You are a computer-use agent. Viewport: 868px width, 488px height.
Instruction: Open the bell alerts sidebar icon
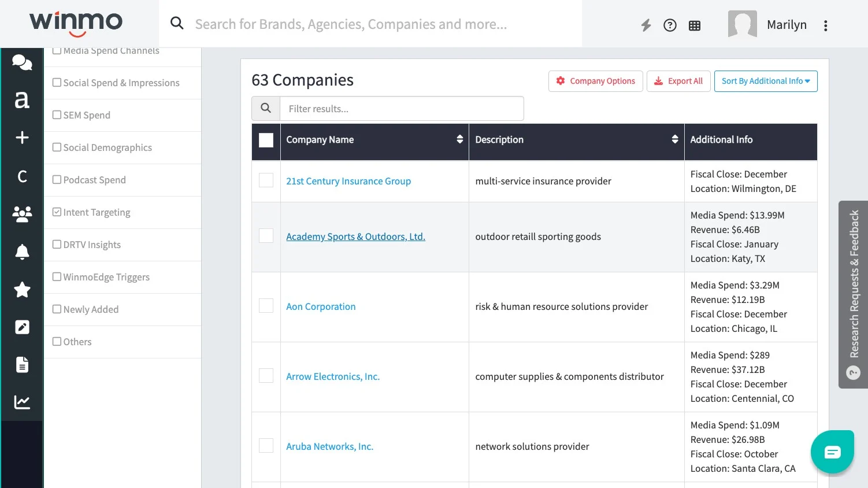click(x=22, y=252)
